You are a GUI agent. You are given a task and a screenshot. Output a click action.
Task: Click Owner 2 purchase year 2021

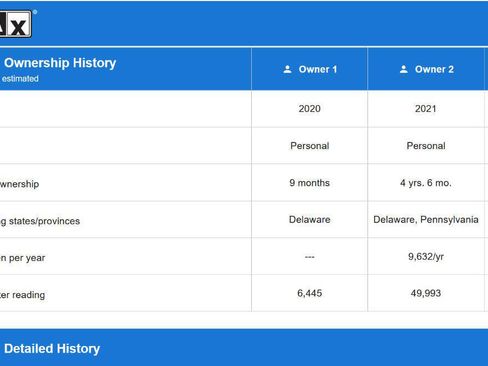[426, 109]
